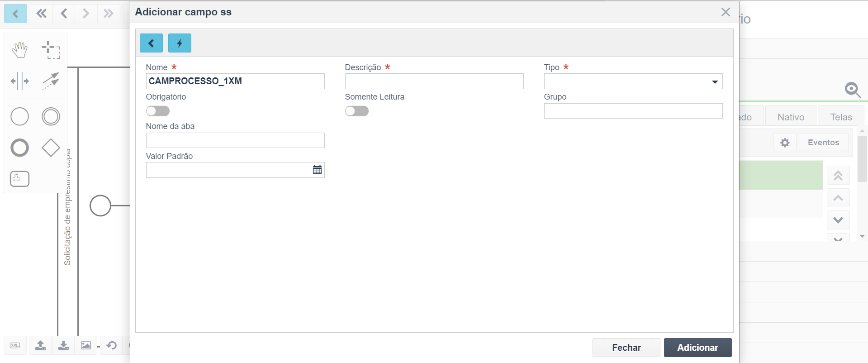This screenshot has width=868, height=363.
Task: Close the Adicionar campo dialog
Action: click(x=726, y=12)
